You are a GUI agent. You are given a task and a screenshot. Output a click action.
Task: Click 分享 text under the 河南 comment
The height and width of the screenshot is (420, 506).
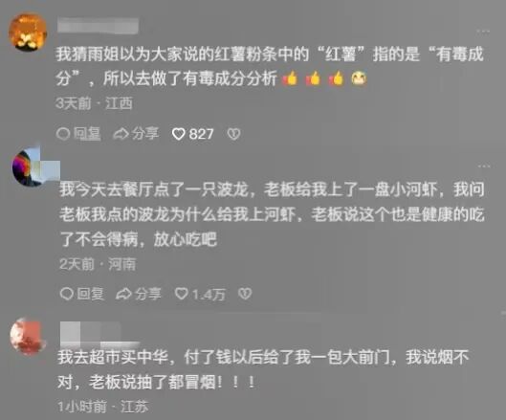(x=148, y=294)
